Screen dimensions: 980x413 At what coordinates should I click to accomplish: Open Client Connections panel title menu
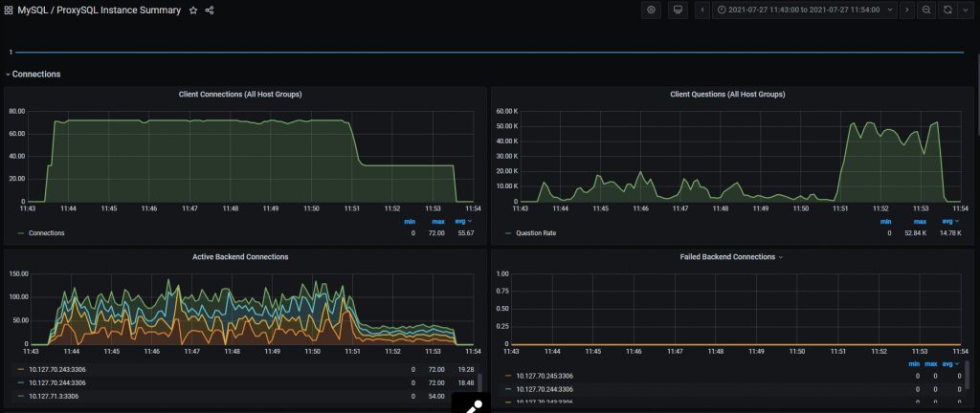click(x=240, y=95)
